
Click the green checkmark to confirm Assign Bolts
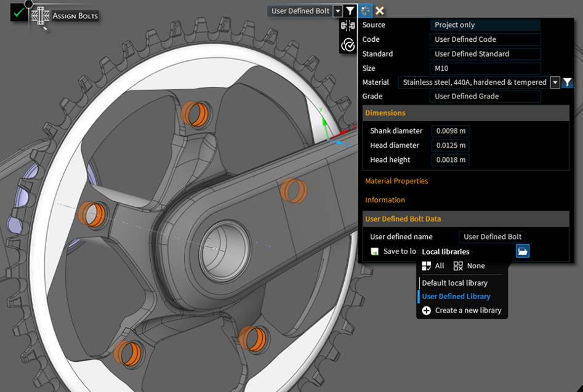point(19,13)
